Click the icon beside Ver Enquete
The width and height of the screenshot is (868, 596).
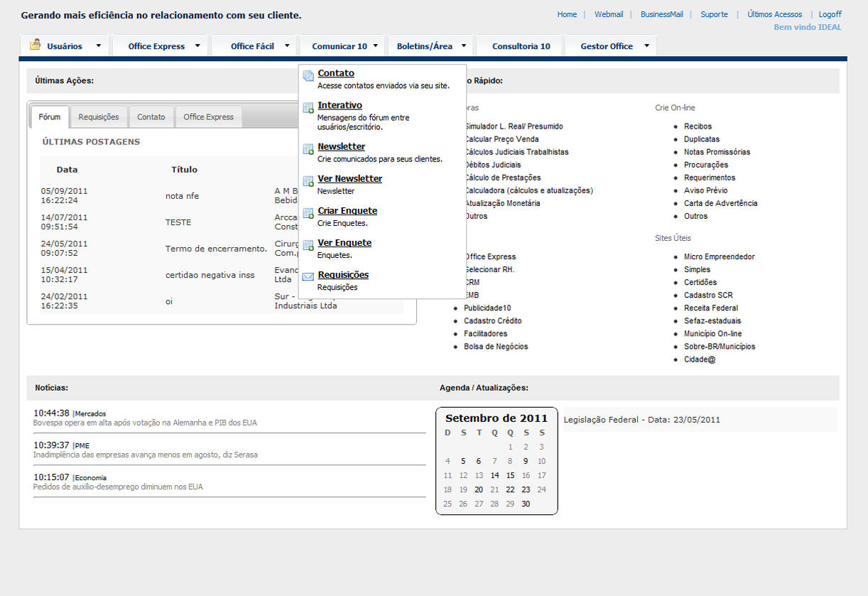pyautogui.click(x=308, y=245)
